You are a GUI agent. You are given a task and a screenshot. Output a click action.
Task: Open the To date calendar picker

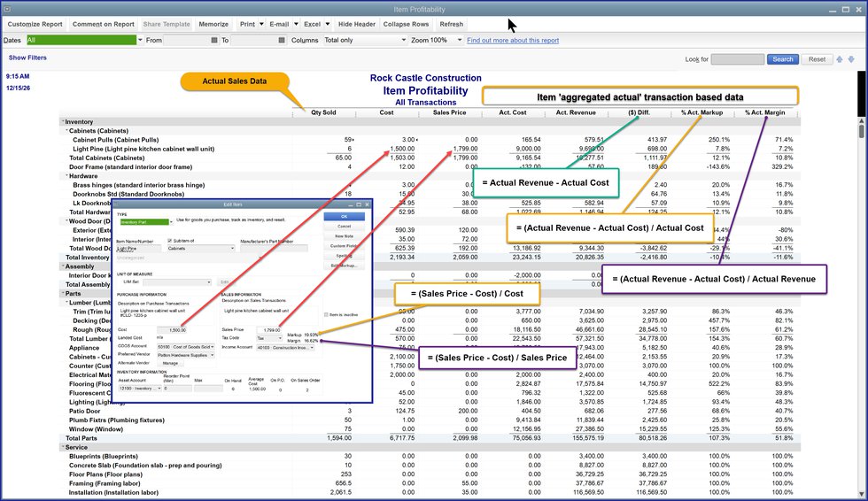(x=281, y=41)
